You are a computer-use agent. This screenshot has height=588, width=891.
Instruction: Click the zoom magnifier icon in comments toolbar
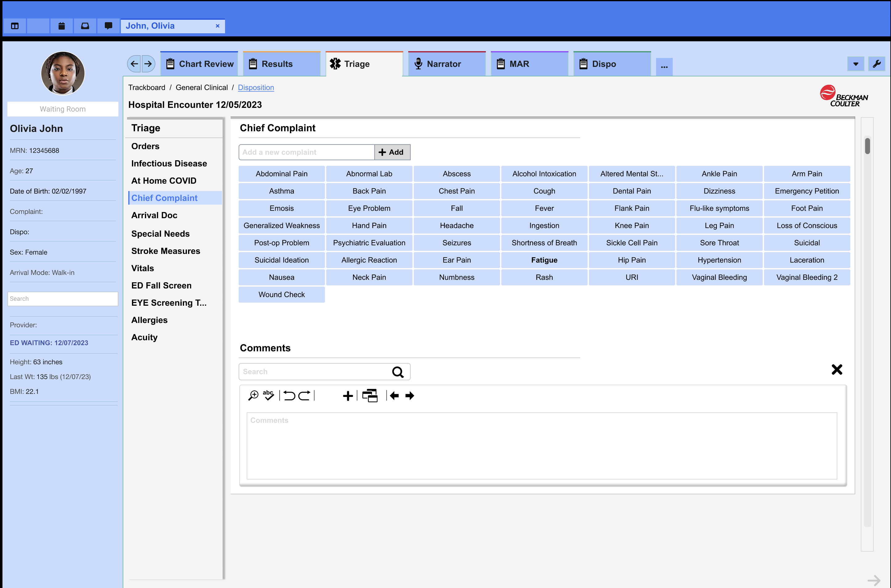click(253, 395)
